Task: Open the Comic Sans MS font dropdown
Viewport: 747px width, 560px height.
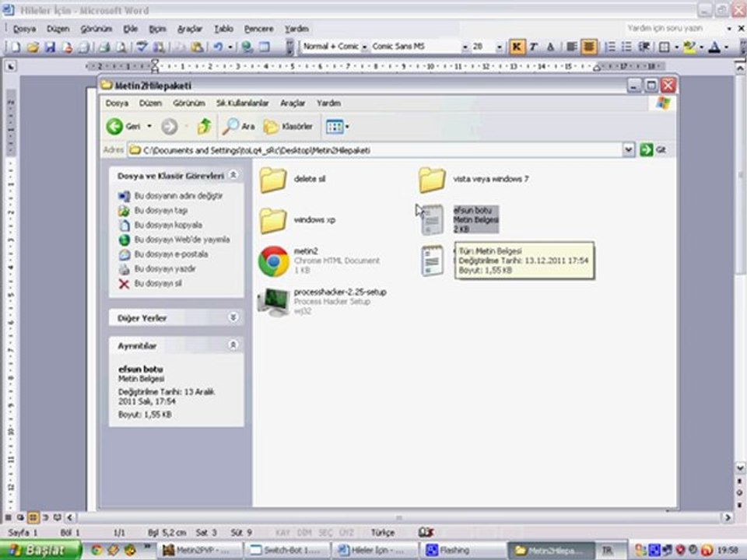Action: [465, 47]
